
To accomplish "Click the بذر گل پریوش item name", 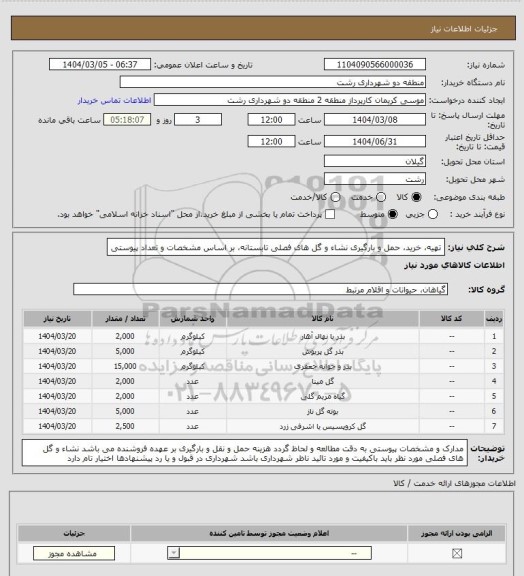I will [323, 352].
